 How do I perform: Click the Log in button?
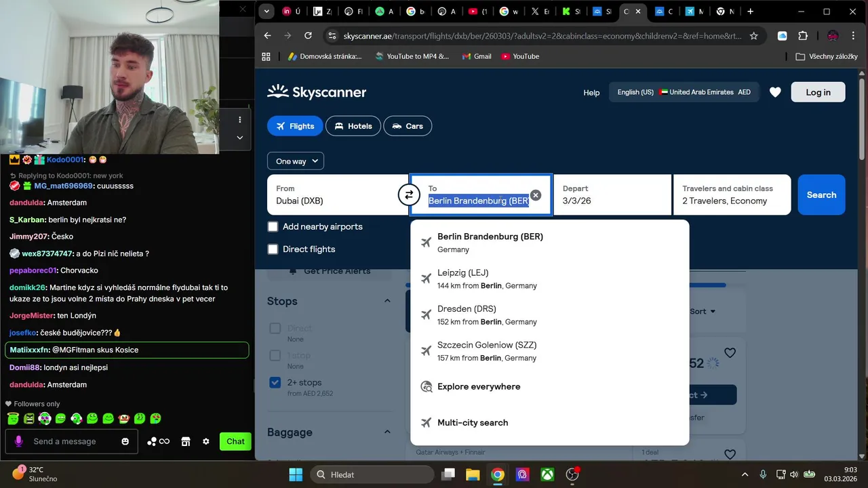coord(818,92)
